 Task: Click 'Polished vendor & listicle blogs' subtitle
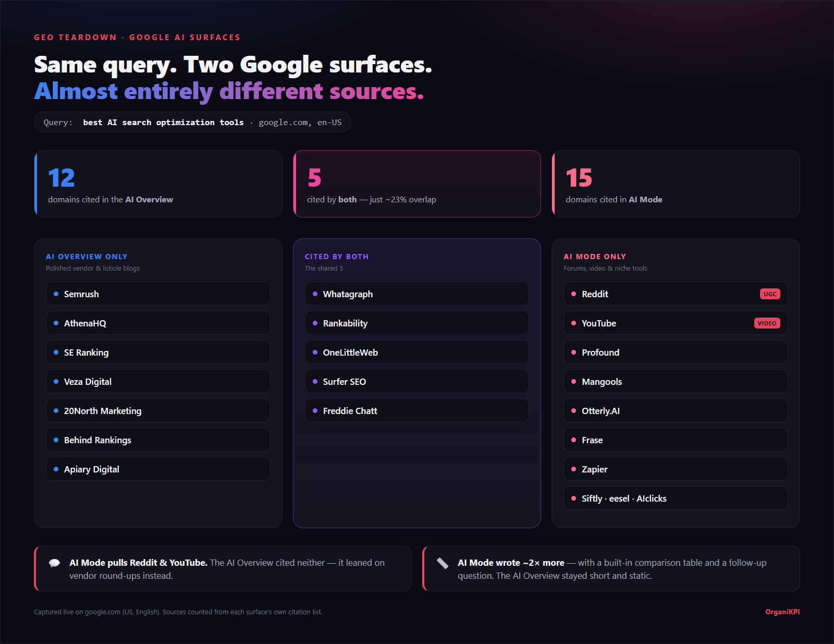tap(93, 269)
